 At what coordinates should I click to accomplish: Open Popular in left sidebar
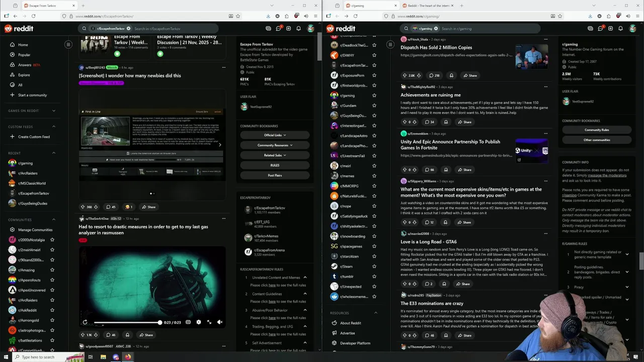(24, 55)
